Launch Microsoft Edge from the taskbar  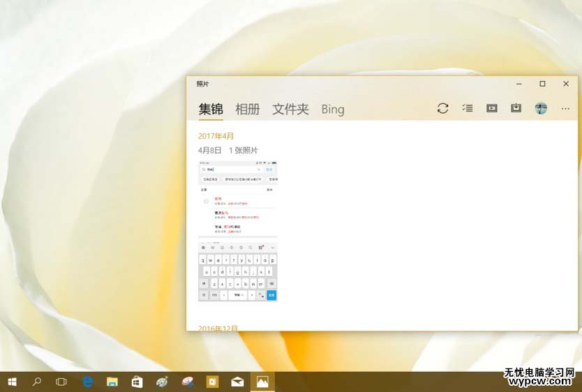88,382
